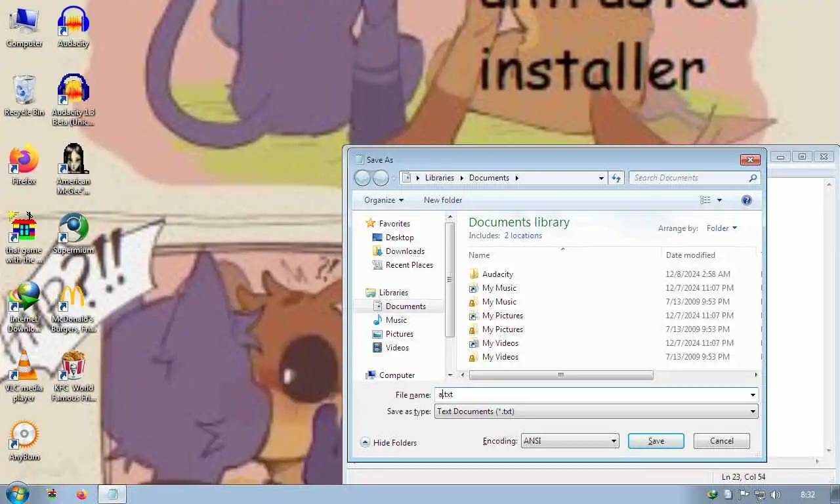
Task: Open the Organize dropdown menu
Action: click(384, 200)
